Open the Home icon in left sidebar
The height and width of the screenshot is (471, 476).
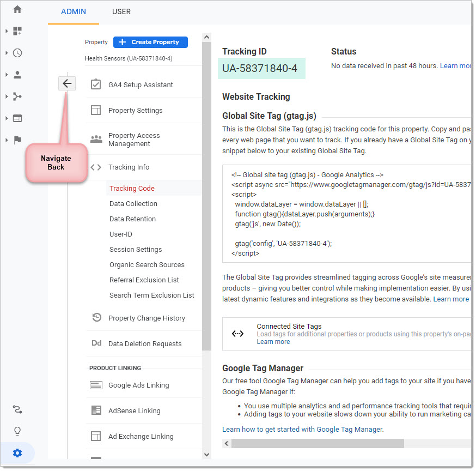(x=17, y=9)
